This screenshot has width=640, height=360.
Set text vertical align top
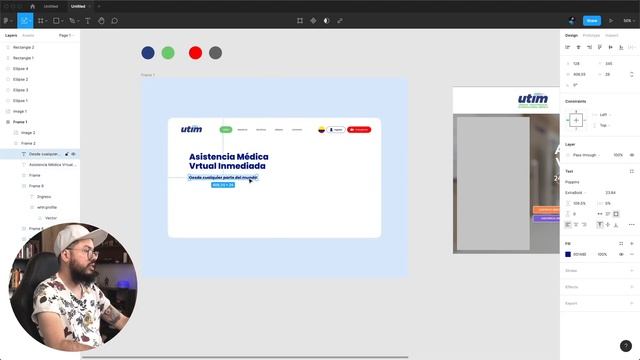pyautogui.click(x=600, y=224)
